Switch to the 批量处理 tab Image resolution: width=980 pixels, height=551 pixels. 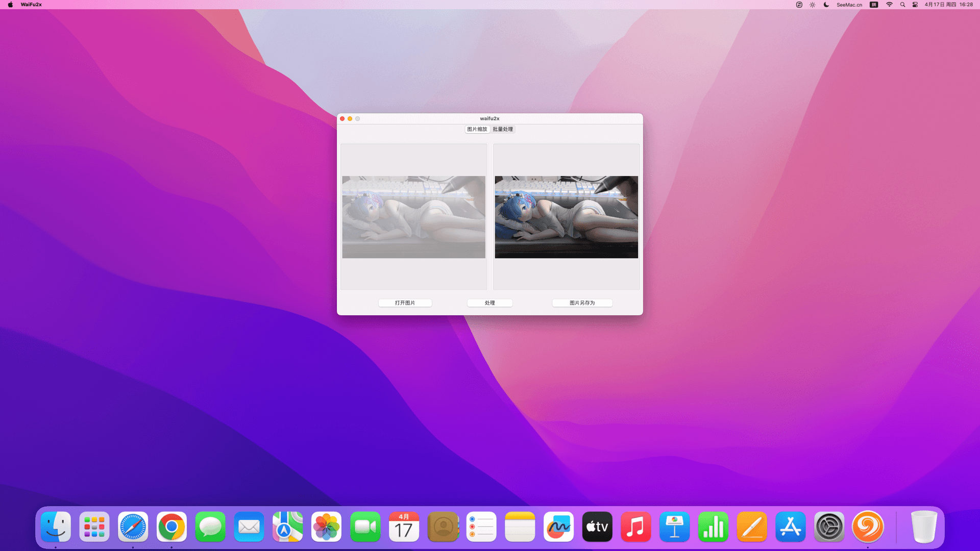(503, 129)
